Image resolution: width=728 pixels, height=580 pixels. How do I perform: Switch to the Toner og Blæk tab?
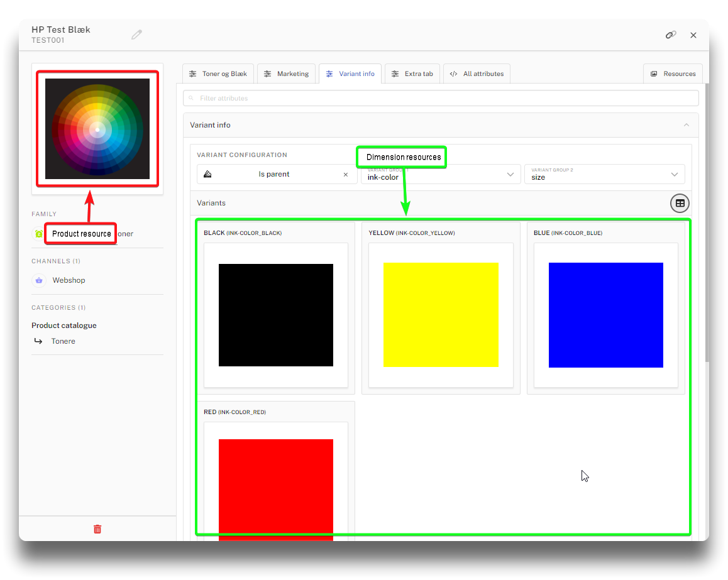tap(218, 74)
